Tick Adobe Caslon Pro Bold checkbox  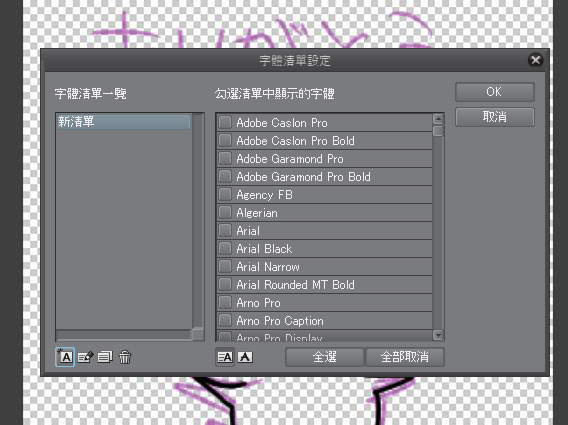(x=225, y=141)
